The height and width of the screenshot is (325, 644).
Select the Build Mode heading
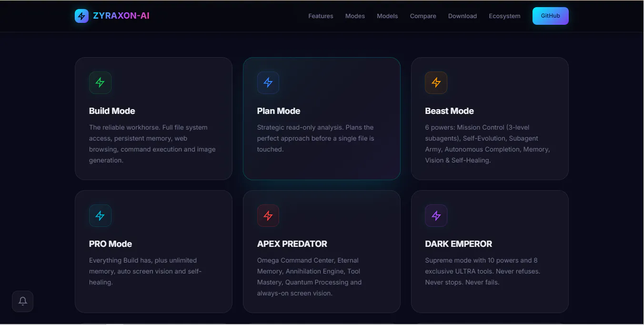coord(112,111)
